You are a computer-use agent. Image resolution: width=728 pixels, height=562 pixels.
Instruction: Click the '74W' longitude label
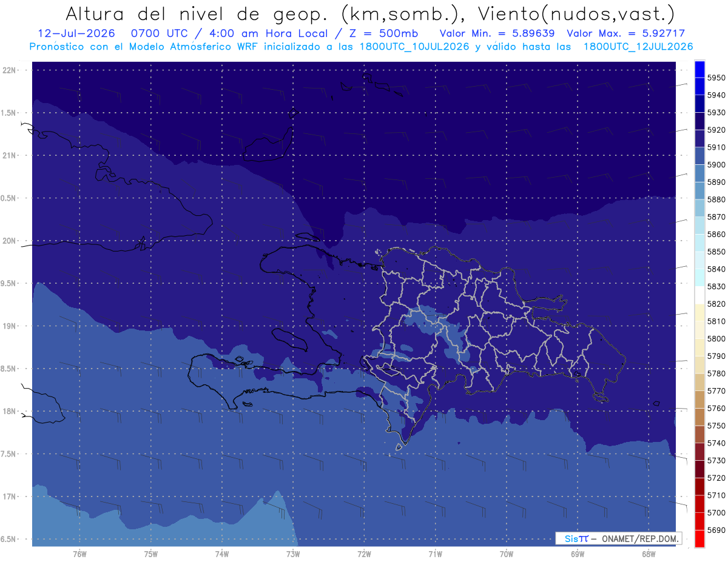click(222, 554)
